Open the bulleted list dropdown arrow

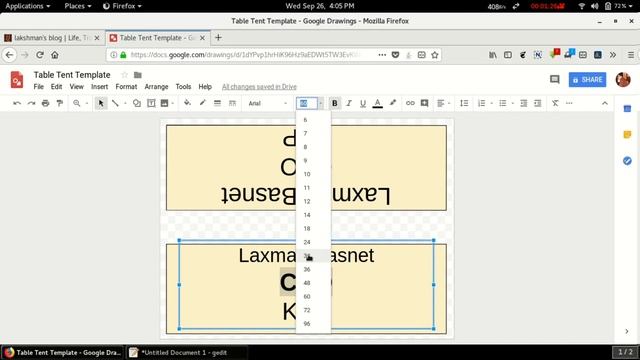point(513,103)
